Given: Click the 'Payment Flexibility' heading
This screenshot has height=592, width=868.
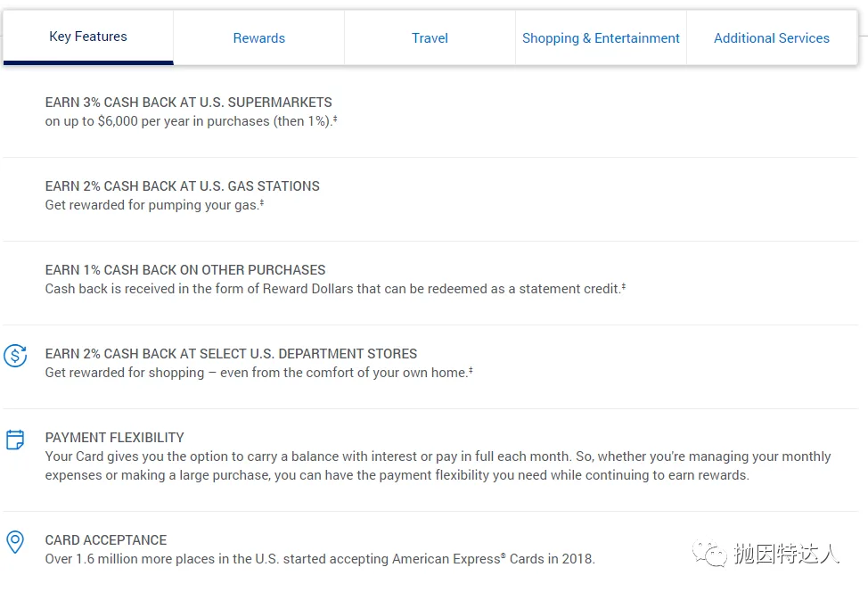Looking at the screenshot, I should click(x=115, y=438).
